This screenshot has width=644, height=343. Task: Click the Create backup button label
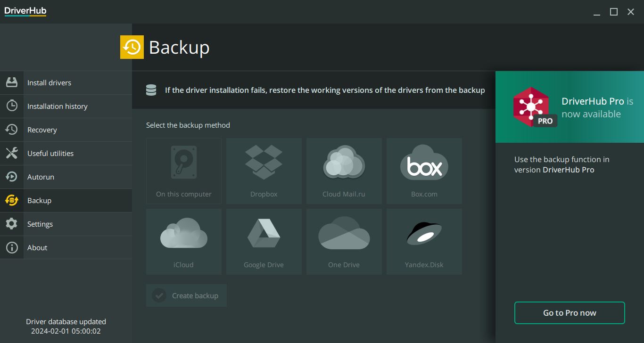click(x=195, y=296)
